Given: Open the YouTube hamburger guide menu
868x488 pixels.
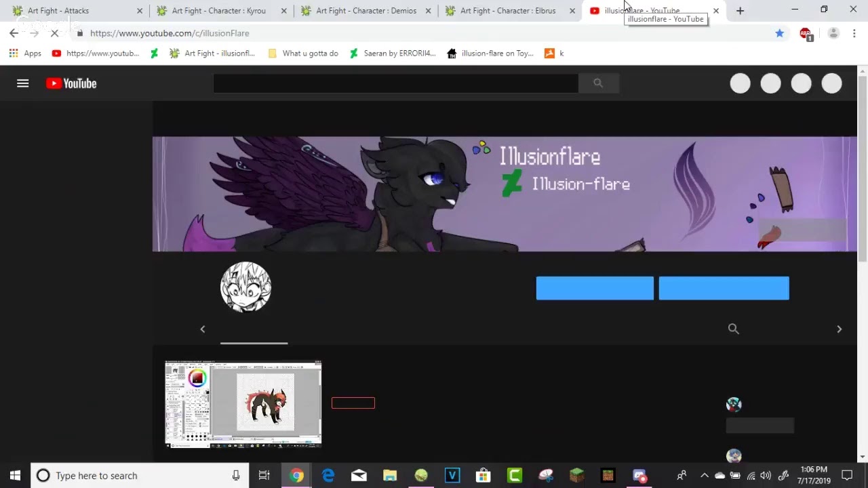Looking at the screenshot, I should [22, 83].
